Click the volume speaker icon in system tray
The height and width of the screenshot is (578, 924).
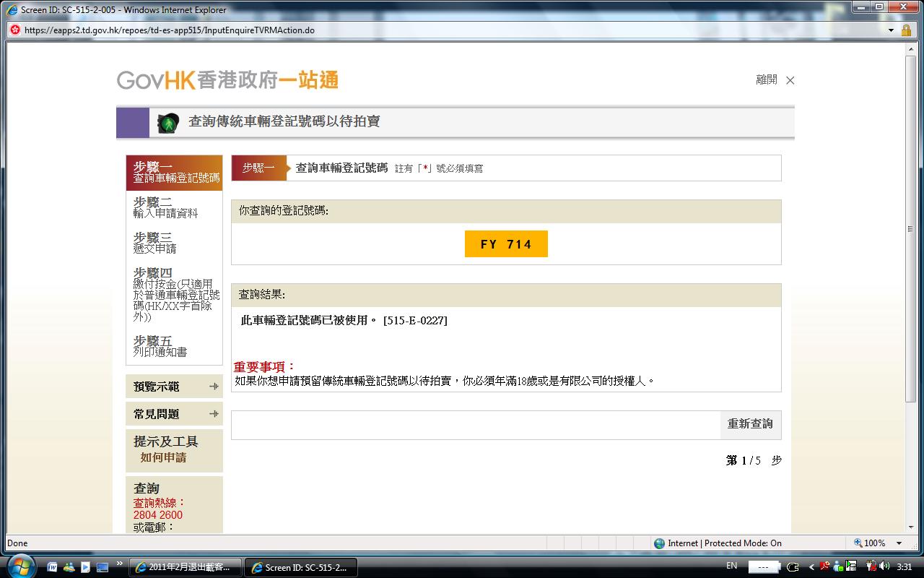point(884,566)
